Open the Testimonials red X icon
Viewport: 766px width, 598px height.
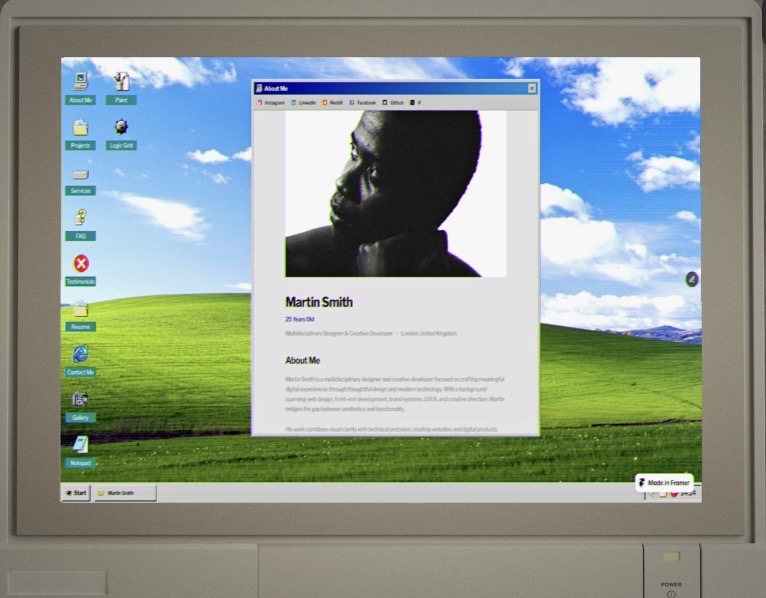pos(81,270)
